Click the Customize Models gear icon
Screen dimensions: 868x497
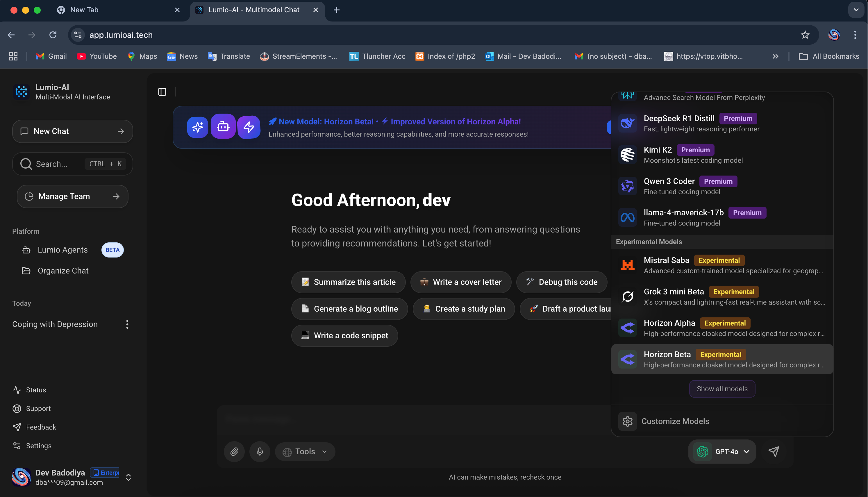pyautogui.click(x=627, y=421)
